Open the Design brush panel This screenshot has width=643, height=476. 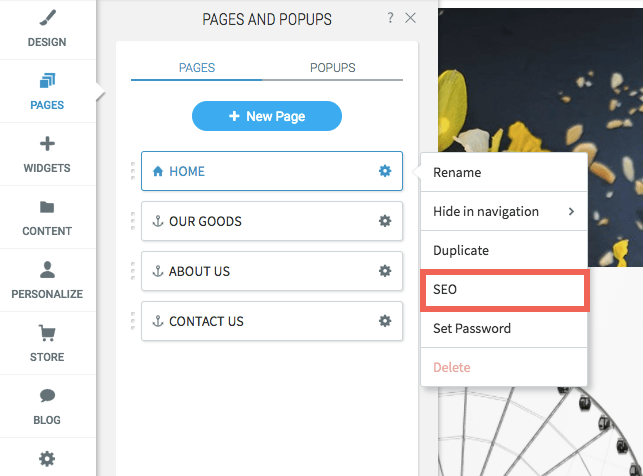47,29
